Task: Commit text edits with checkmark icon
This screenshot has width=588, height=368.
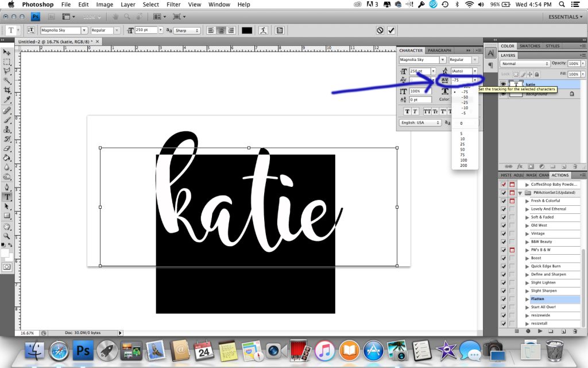Action: pos(391,30)
